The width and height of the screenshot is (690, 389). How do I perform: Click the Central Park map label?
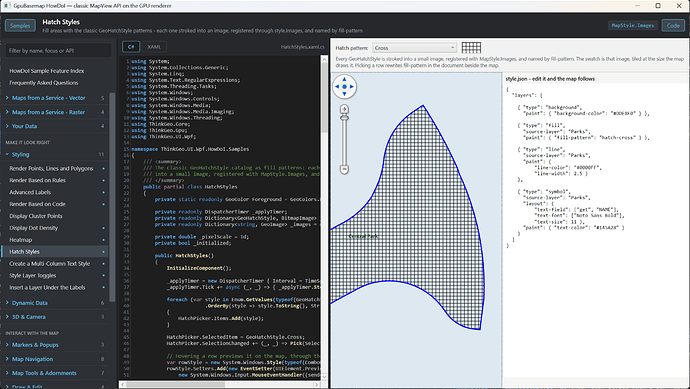363,236
